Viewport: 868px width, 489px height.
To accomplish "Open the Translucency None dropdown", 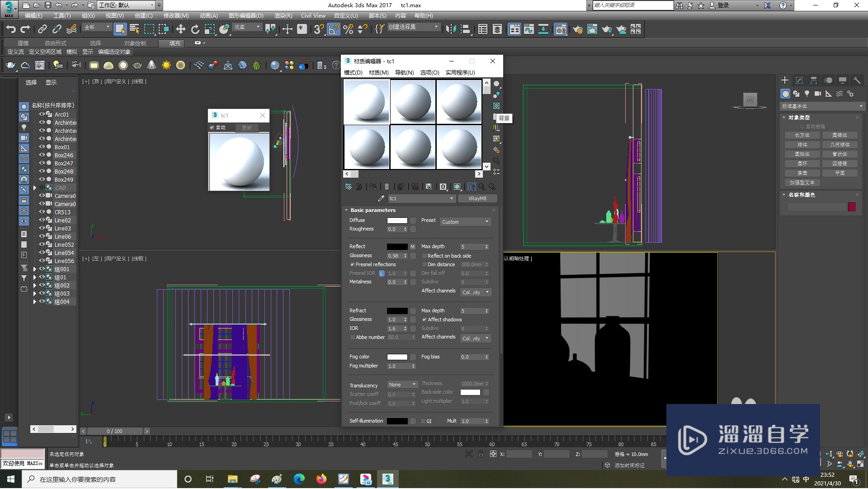I will [402, 385].
